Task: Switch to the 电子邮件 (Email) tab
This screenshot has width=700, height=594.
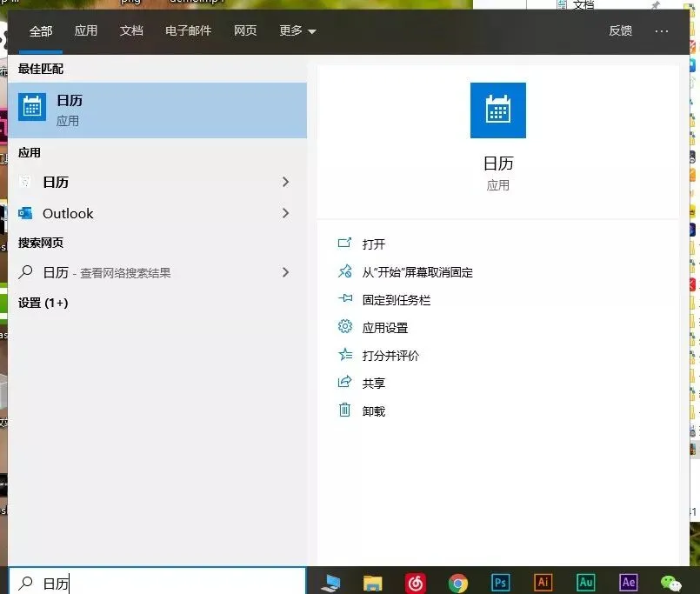Action: click(x=188, y=31)
